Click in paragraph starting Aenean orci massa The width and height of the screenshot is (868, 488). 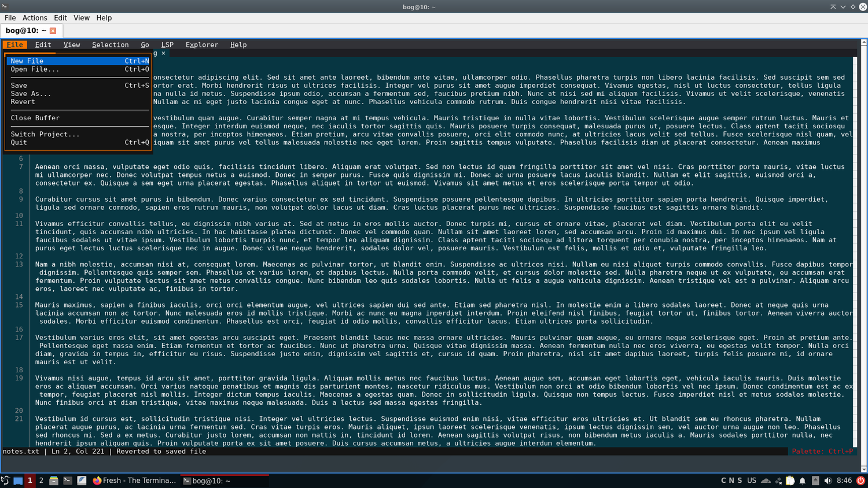(440, 175)
